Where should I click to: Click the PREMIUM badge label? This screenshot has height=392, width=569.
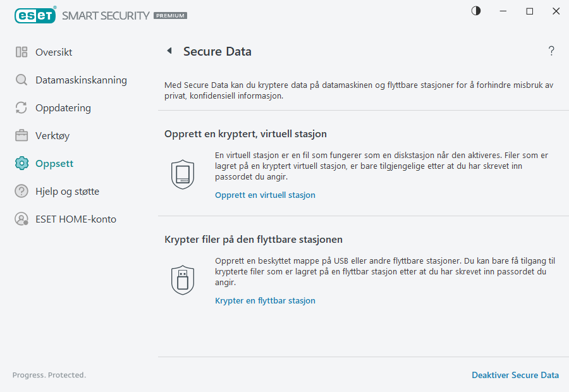click(x=168, y=15)
